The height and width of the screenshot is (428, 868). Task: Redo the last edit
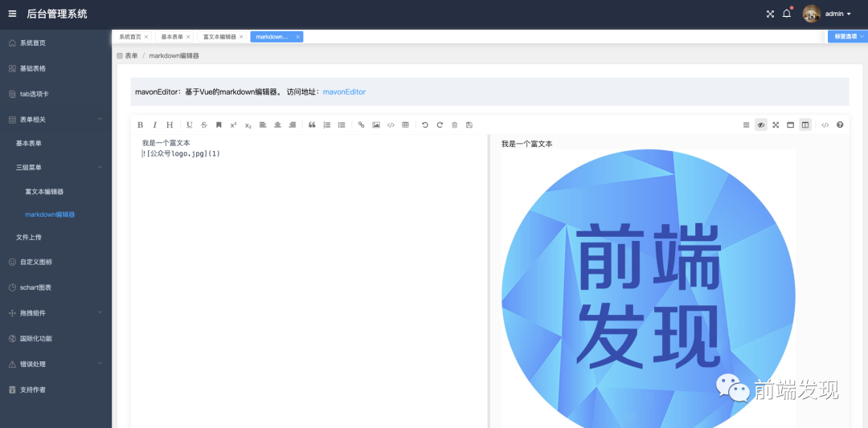pyautogui.click(x=440, y=125)
